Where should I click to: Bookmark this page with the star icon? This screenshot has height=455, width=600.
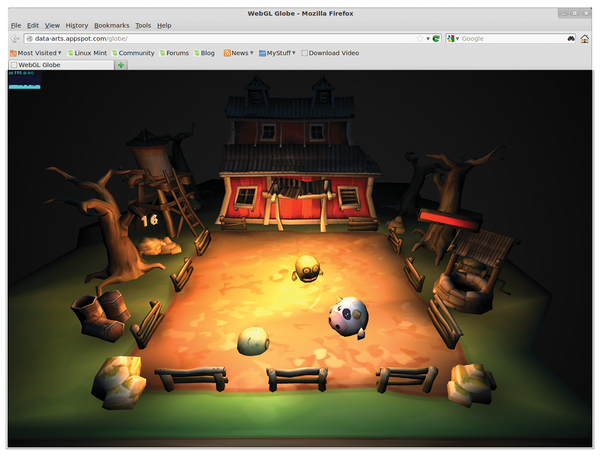[420, 38]
